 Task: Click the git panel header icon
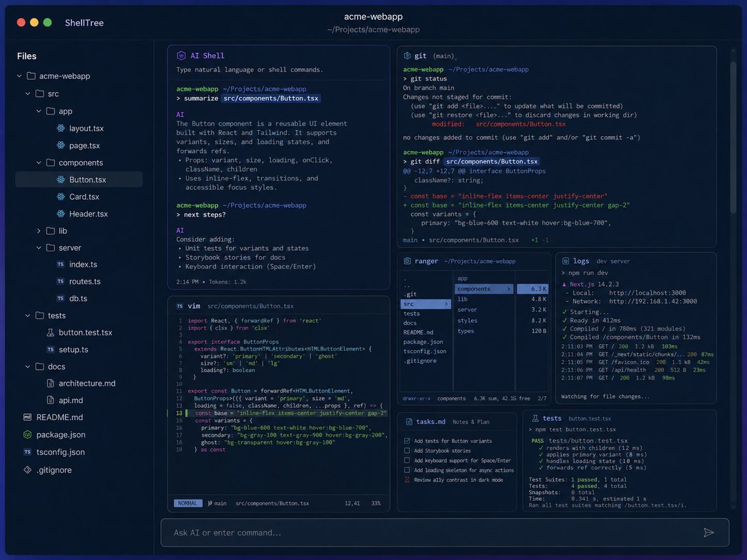point(407,56)
